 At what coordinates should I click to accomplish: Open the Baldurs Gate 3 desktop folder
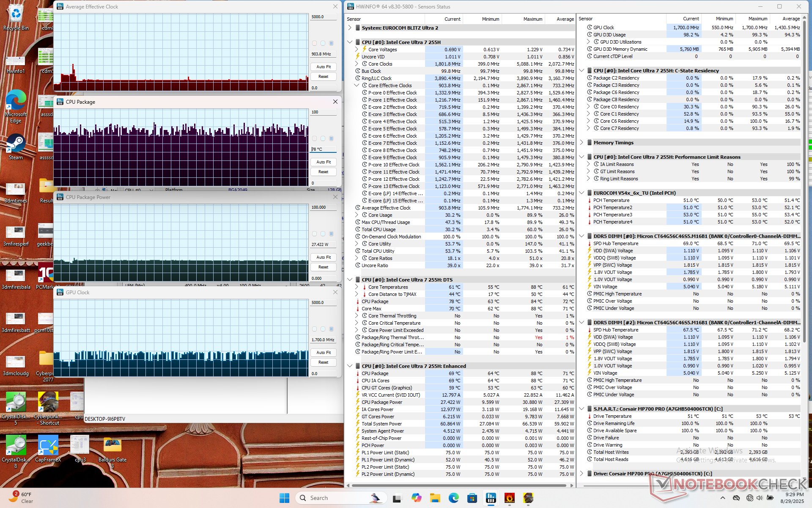(112, 452)
